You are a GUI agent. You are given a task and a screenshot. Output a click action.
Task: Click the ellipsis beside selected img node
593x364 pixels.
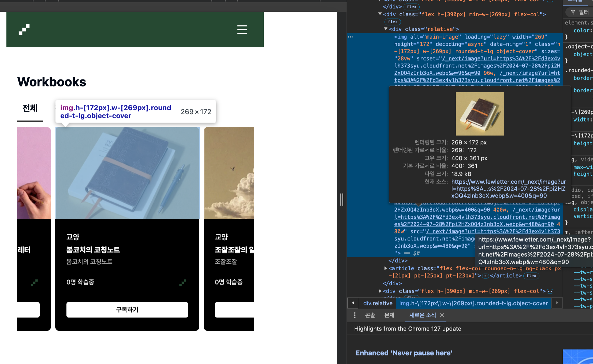point(350,37)
